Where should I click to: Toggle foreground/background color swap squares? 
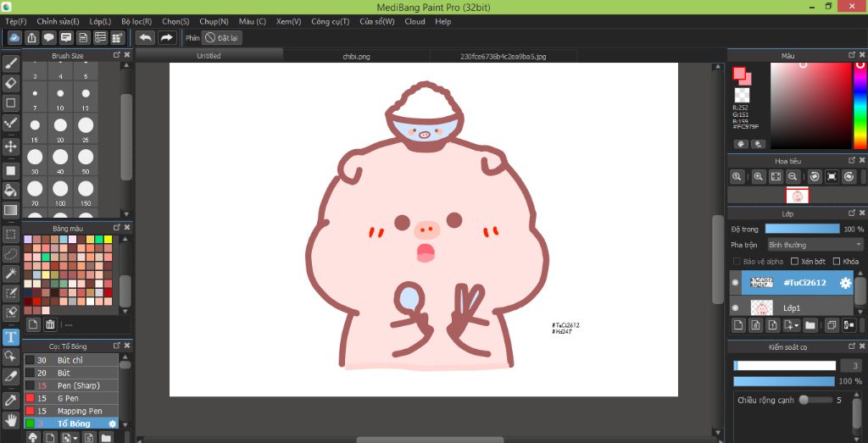pyautogui.click(x=741, y=75)
